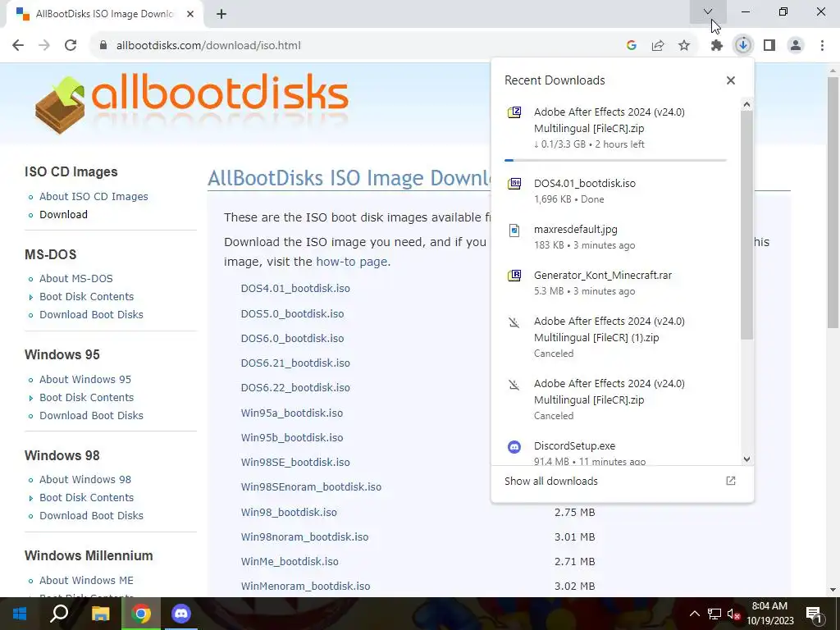The image size is (840, 630).
Task: Open the how-to page link
Action: pos(351,262)
